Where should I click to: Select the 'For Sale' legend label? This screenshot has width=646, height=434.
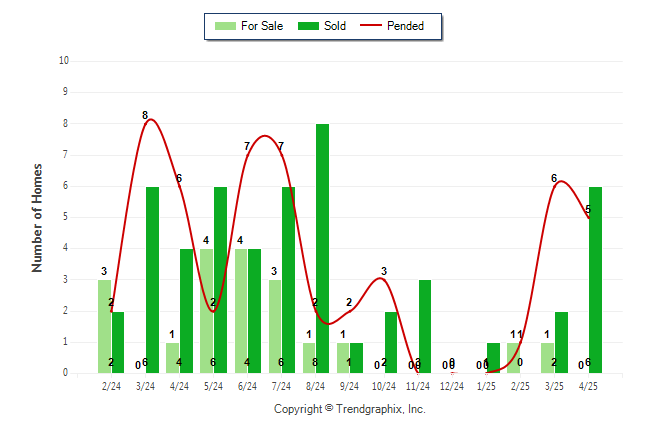(262, 26)
